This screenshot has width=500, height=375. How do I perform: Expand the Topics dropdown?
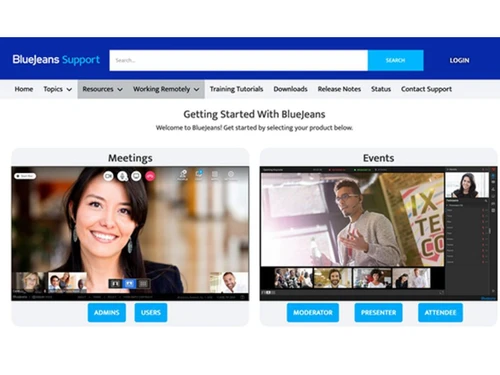coord(57,89)
